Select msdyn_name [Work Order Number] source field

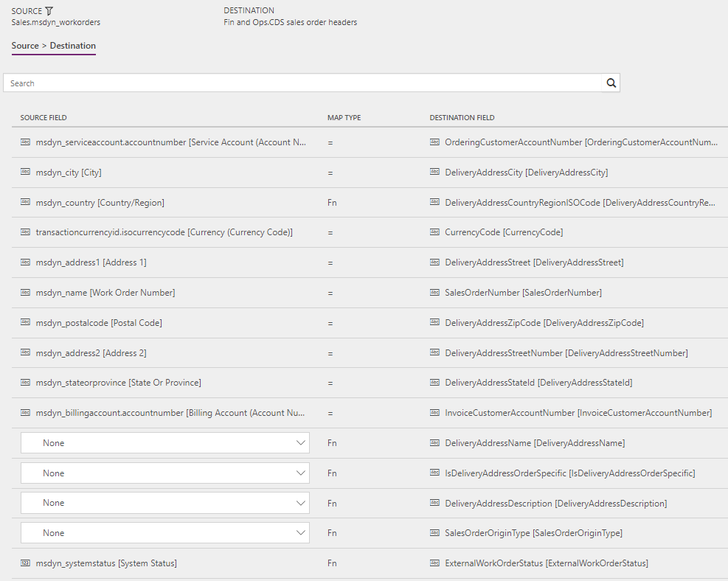point(105,293)
